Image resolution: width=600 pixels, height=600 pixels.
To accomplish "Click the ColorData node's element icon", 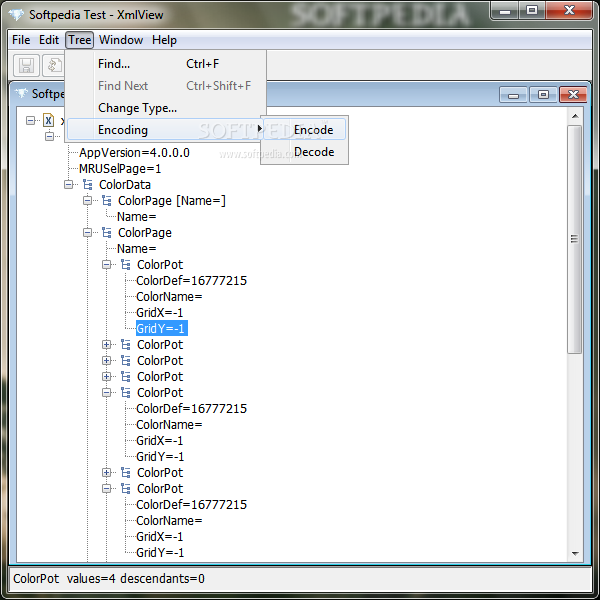I will pyautogui.click(x=88, y=185).
